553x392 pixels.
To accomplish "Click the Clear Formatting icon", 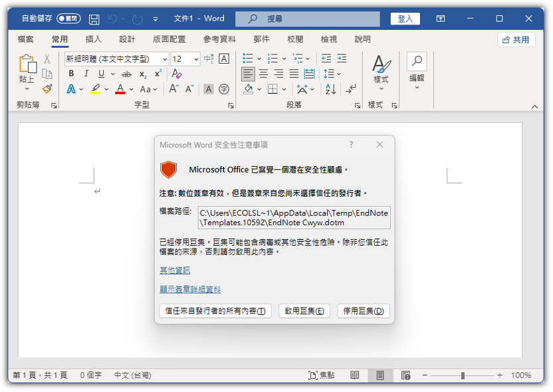I will click(x=176, y=74).
